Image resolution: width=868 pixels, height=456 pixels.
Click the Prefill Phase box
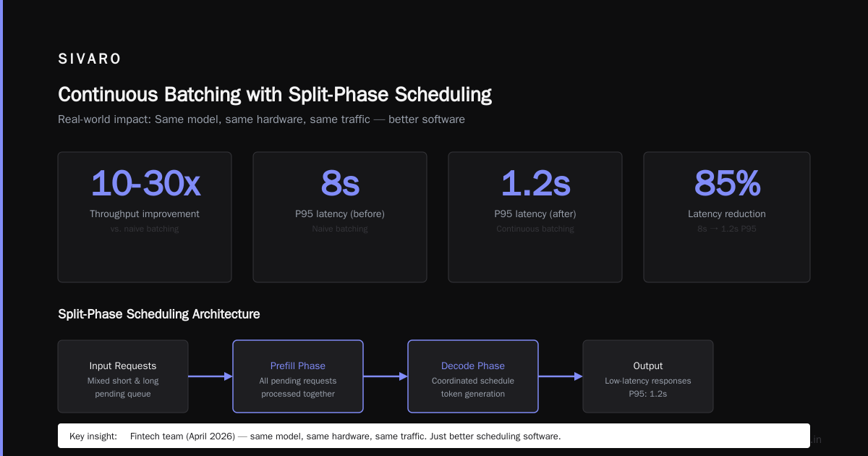(x=298, y=376)
